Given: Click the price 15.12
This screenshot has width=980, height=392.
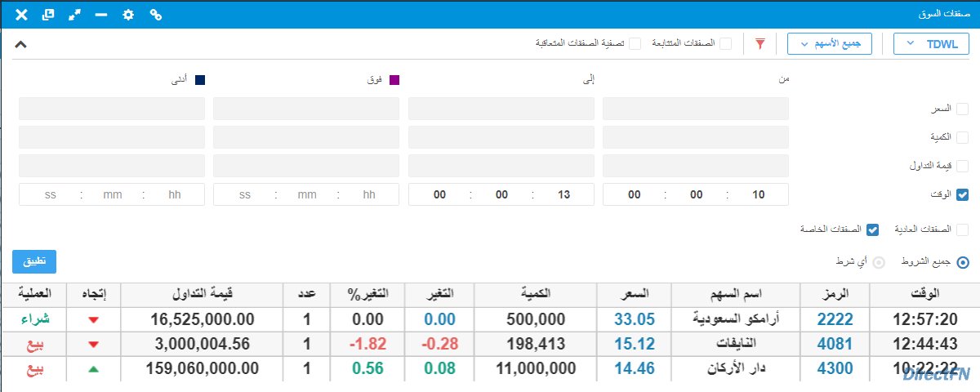Looking at the screenshot, I should click(635, 344).
